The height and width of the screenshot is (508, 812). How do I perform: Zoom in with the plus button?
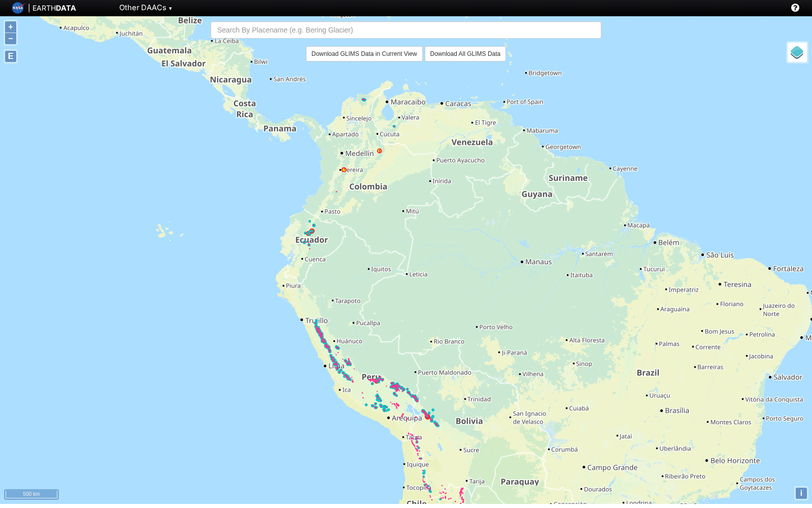pos(11,27)
